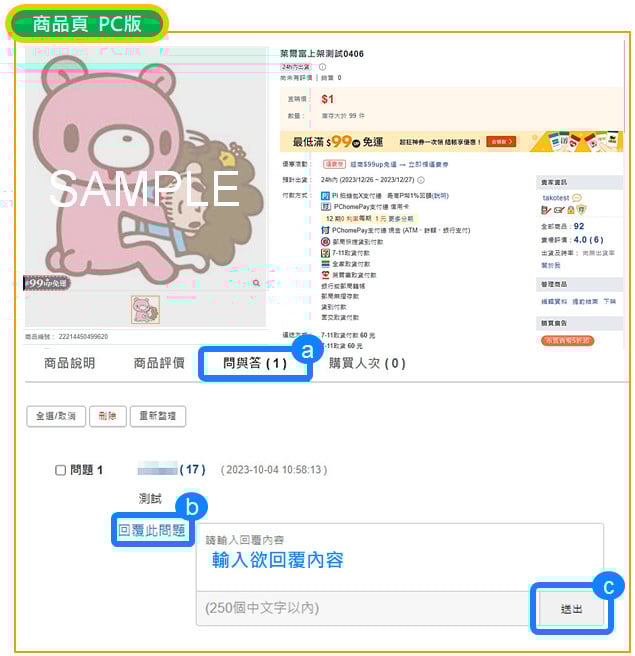Click the info icon after estimated shipping dates
Viewport: 635px width, 656px height.
[421, 180]
